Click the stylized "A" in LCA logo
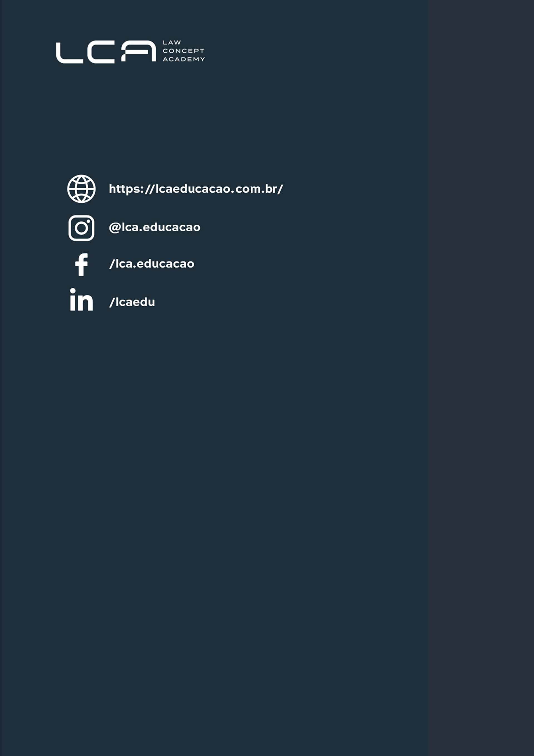This screenshot has height=756, width=534. 138,51
